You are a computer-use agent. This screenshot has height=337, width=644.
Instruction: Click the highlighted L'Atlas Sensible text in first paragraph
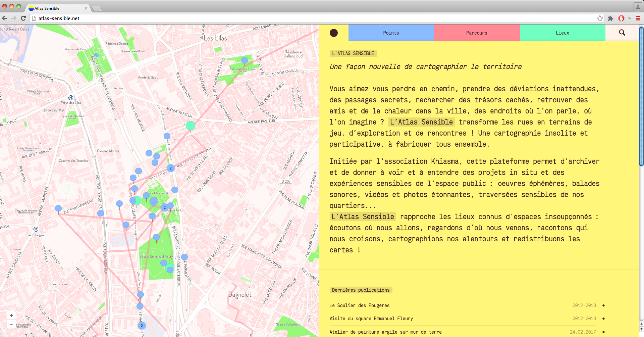coord(421,122)
